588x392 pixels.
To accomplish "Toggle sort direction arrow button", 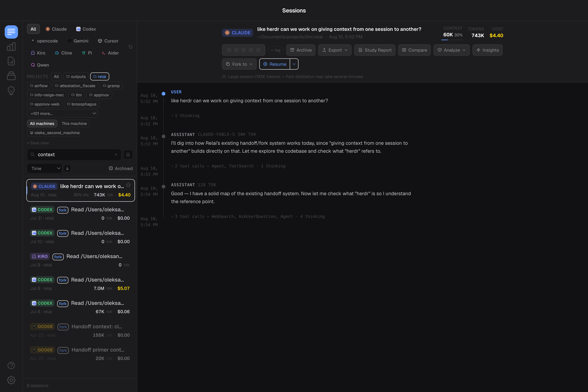I will pos(67,168).
